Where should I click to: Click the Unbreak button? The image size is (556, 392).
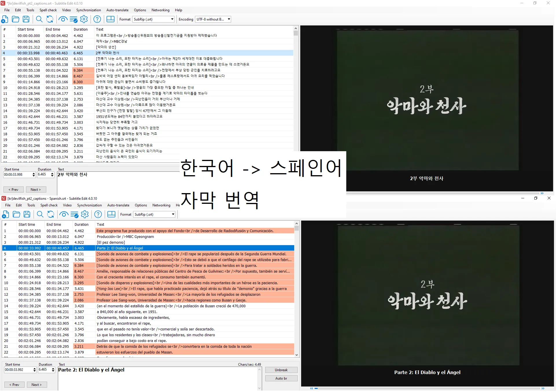(x=281, y=370)
